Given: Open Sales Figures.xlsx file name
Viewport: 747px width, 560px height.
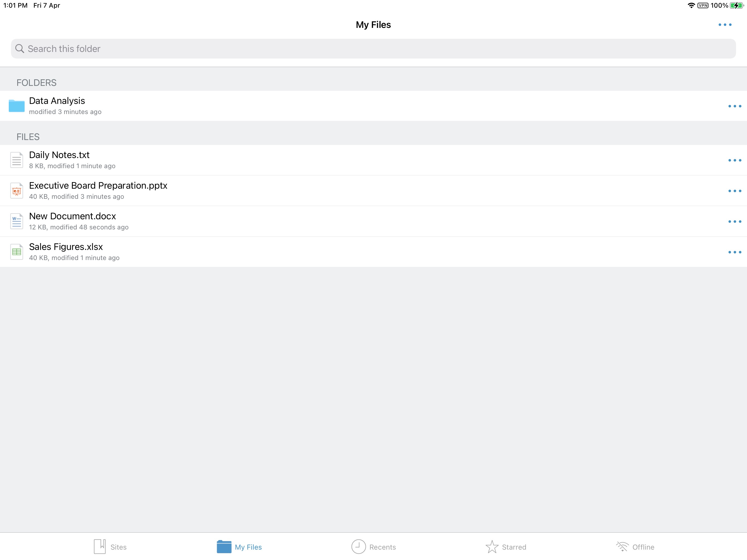Looking at the screenshot, I should [x=66, y=247].
